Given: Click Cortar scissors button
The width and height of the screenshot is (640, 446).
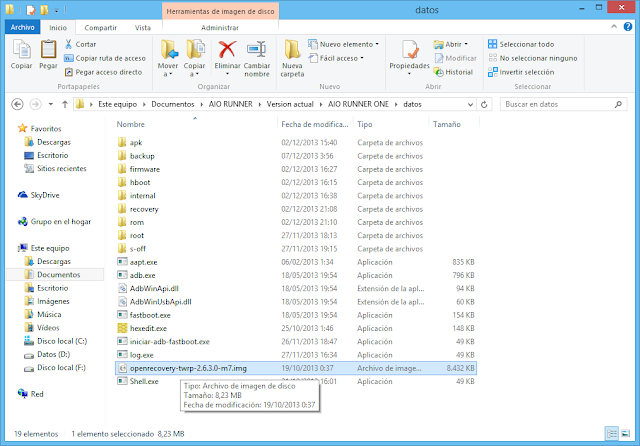Looking at the screenshot, I should click(80, 44).
